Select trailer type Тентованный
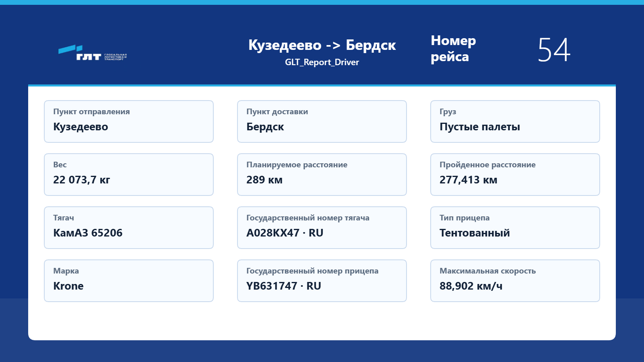This screenshot has width=644, height=362. tap(475, 233)
